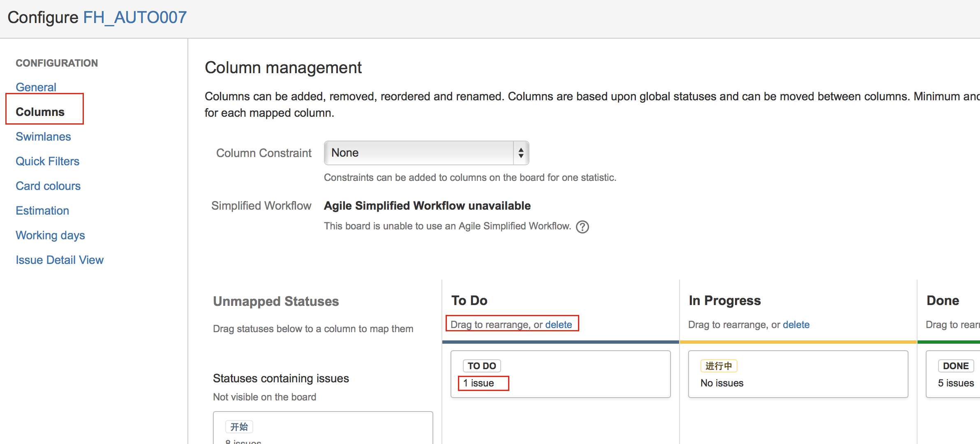Go to Swimlanes settings

pyautogui.click(x=43, y=136)
